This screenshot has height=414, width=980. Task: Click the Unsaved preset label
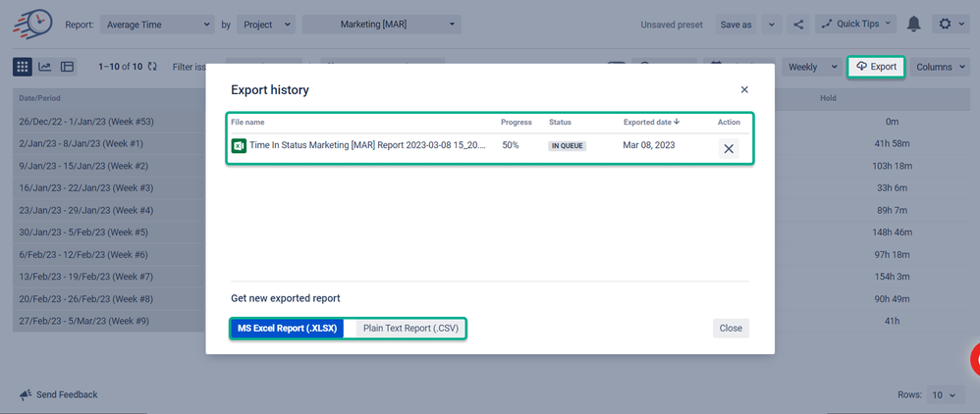(x=672, y=25)
